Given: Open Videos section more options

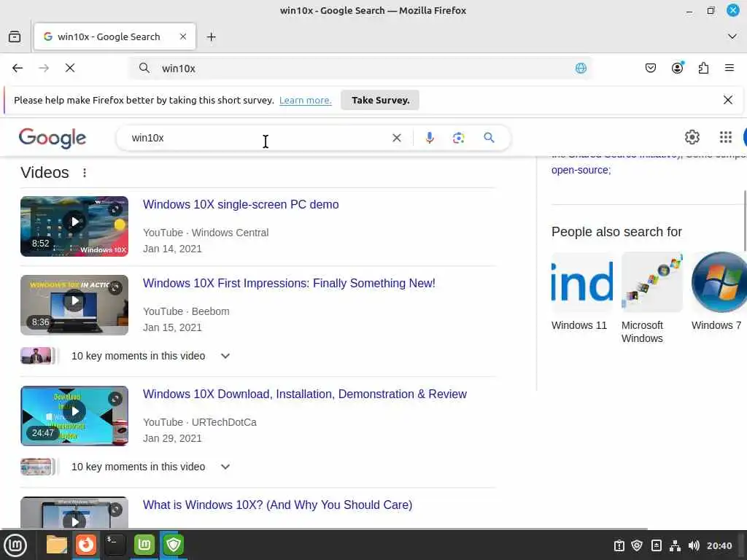Looking at the screenshot, I should pyautogui.click(x=85, y=172).
